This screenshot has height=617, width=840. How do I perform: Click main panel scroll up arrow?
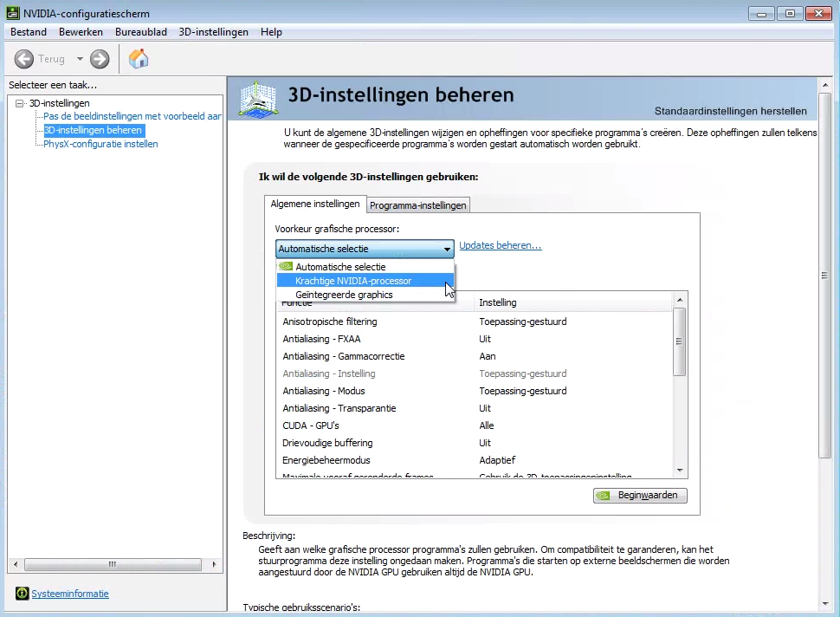coord(825,85)
